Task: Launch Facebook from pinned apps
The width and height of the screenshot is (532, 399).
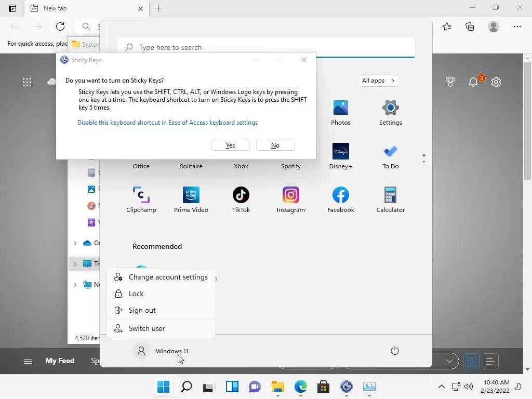Action: tap(340, 200)
